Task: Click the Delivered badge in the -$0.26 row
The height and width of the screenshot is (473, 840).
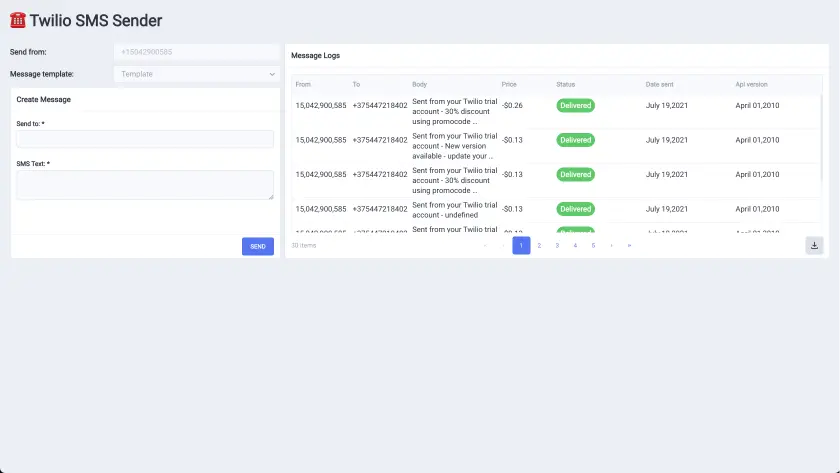Action: (575, 106)
